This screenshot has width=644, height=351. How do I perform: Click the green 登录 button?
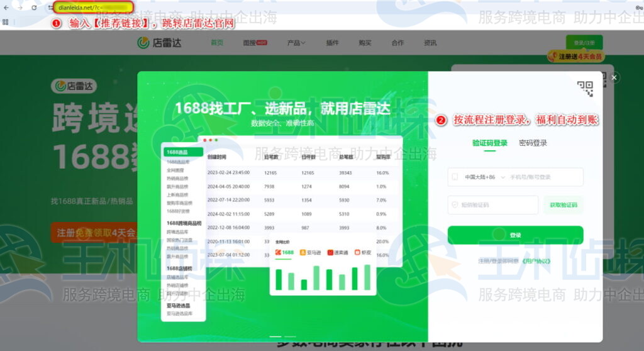516,235
